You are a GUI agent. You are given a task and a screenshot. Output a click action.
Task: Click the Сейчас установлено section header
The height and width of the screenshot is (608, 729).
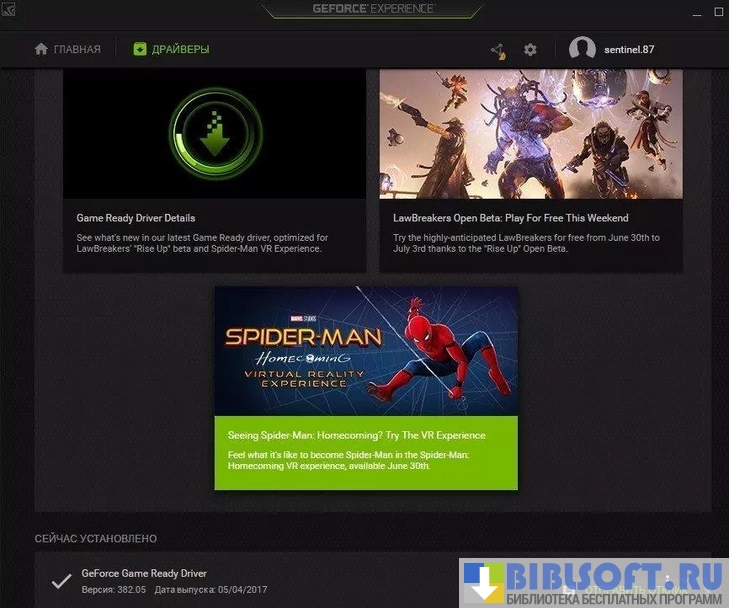click(x=96, y=539)
